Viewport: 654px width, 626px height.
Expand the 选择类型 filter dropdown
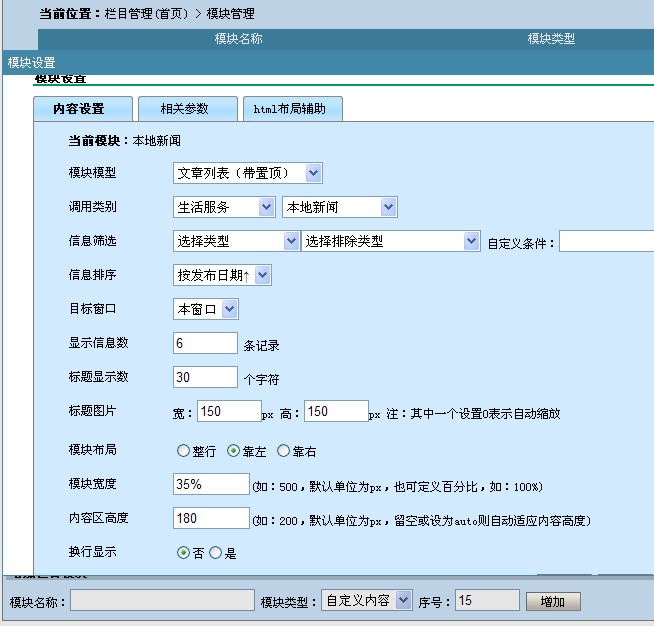(x=236, y=241)
